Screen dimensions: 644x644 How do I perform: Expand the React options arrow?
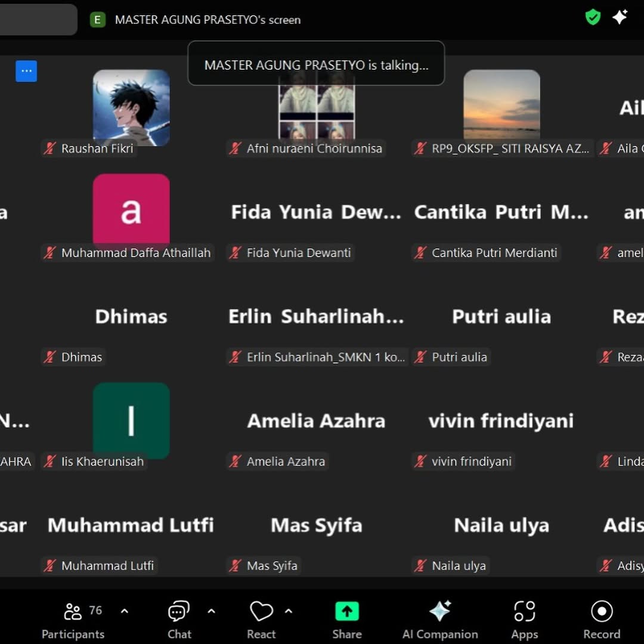[289, 611]
